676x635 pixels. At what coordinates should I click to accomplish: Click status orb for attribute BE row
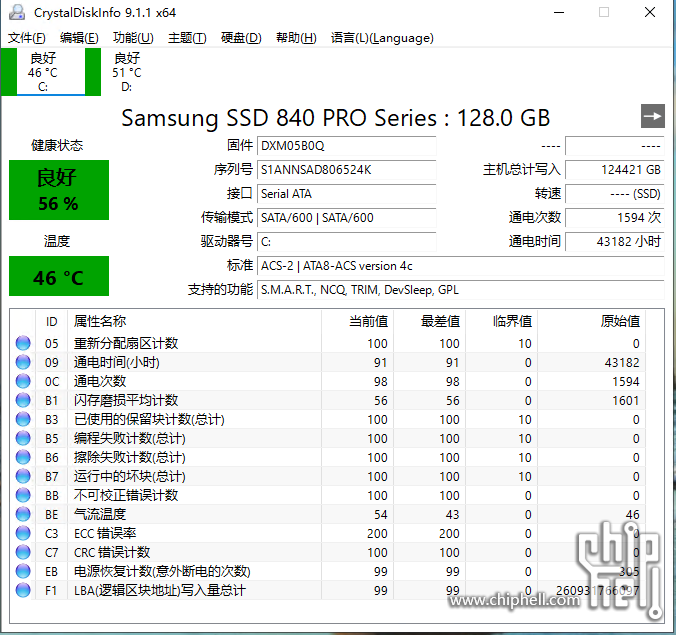23,514
